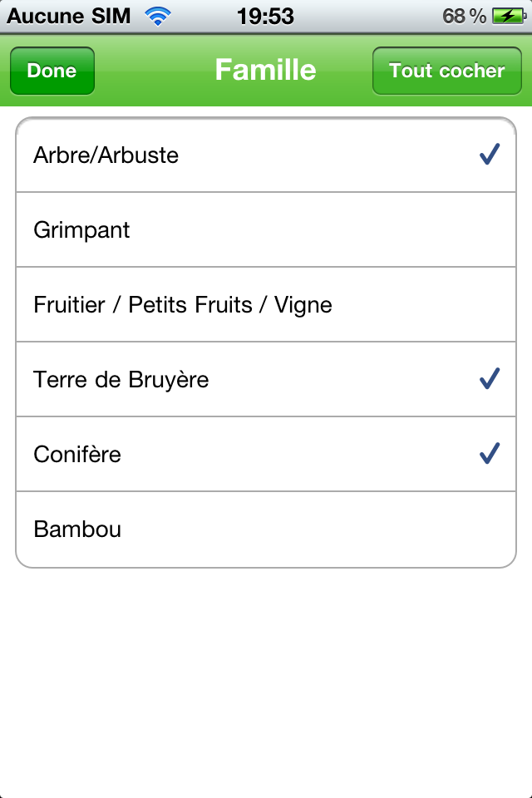Uncheck the Arbre/Arbuste checkmark
The image size is (532, 798).
tap(490, 155)
